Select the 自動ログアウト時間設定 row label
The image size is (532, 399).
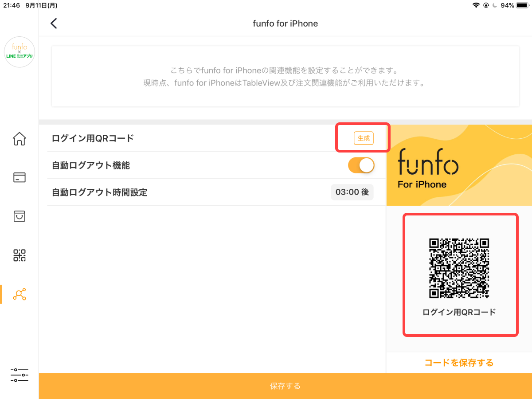pos(99,192)
